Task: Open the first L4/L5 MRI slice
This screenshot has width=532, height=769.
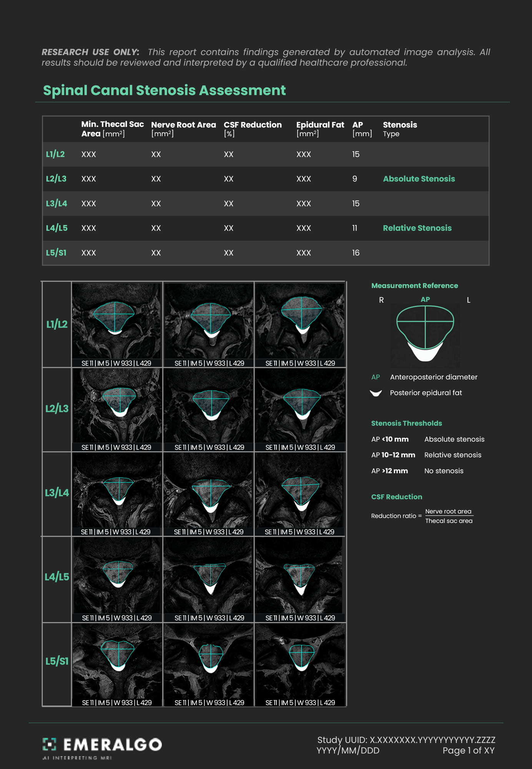Action: point(116,579)
